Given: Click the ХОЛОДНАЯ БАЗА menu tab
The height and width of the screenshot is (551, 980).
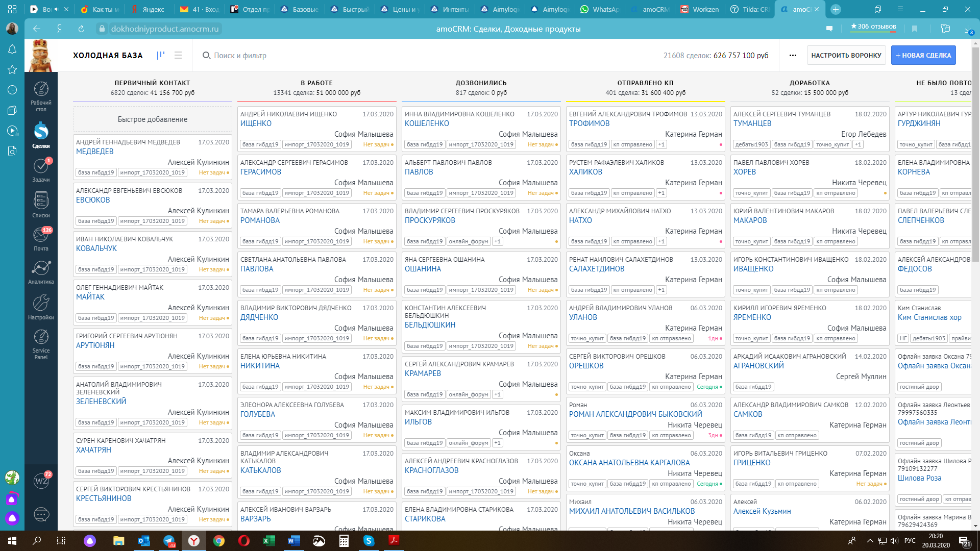Looking at the screenshot, I should tap(108, 55).
